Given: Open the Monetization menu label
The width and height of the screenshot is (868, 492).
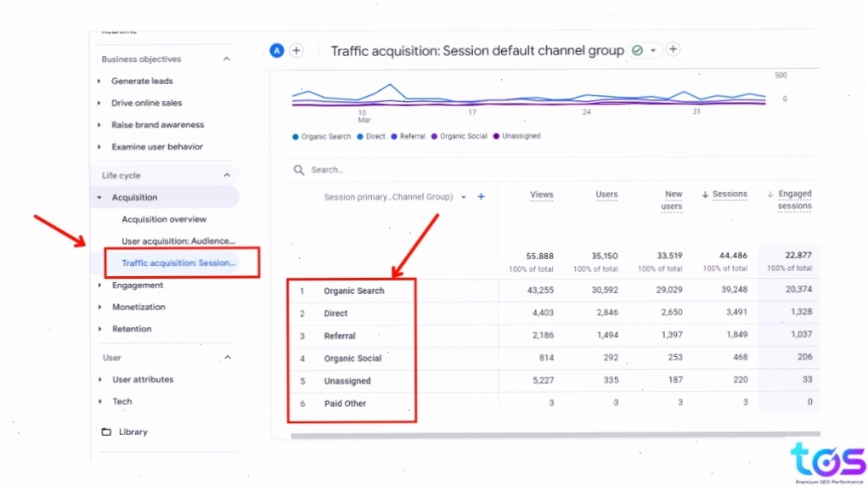Looking at the screenshot, I should click(x=138, y=307).
